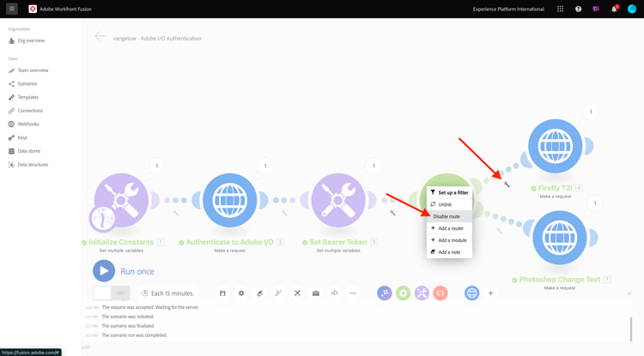Go to Data stores in sidebar
Image resolution: width=644 pixels, height=356 pixels.
click(24, 151)
